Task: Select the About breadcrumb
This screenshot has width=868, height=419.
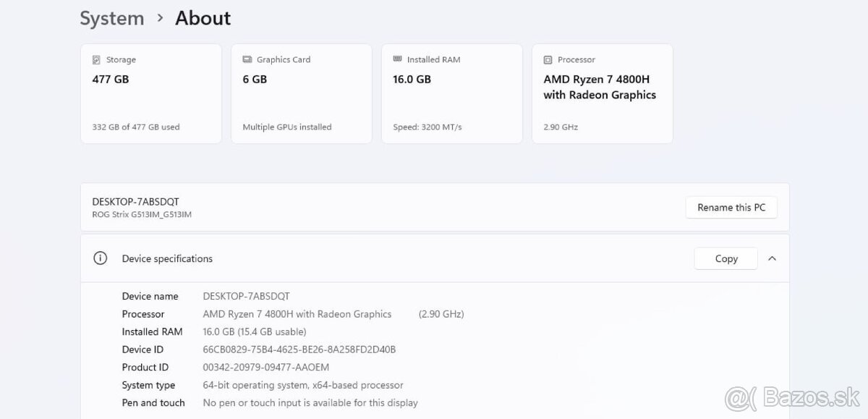Action: [203, 18]
